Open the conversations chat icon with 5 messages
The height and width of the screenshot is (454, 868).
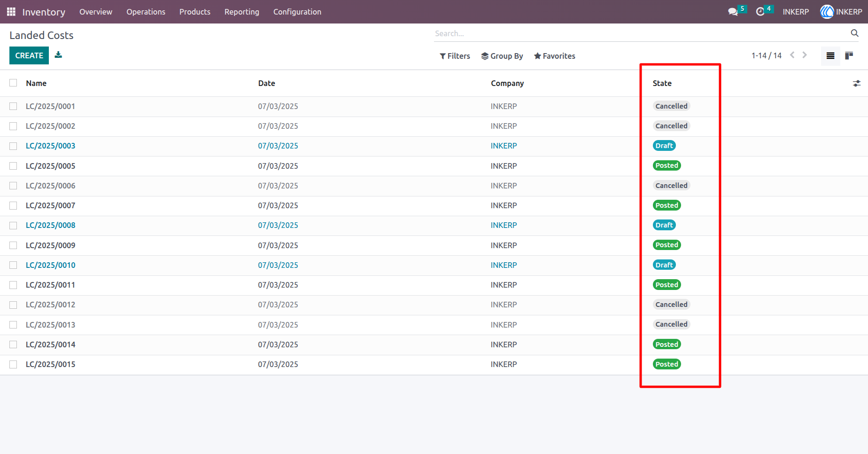(733, 12)
